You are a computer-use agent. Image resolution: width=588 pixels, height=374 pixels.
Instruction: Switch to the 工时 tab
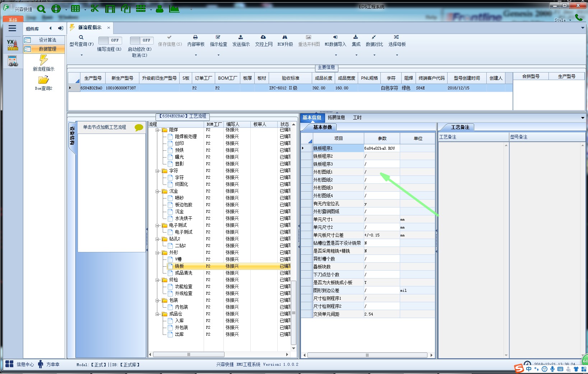pos(357,118)
